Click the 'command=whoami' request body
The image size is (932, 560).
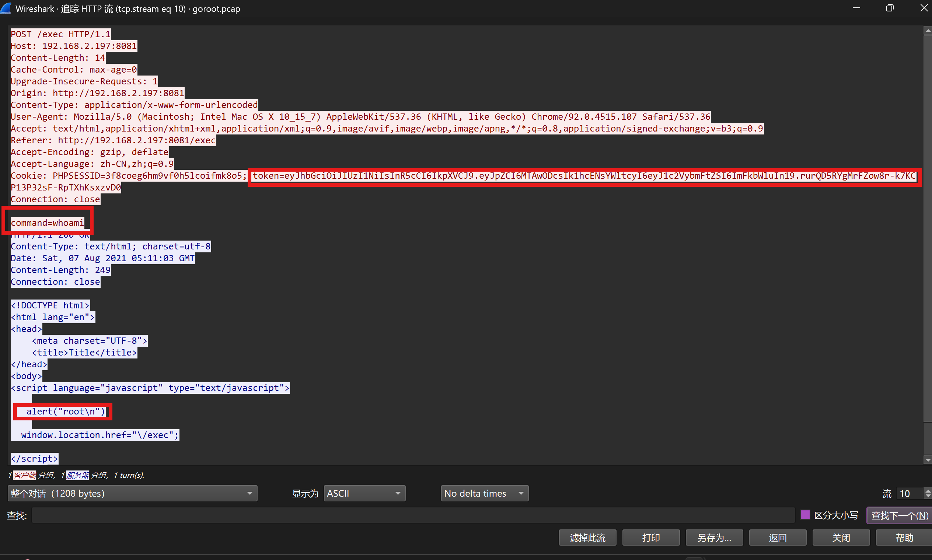pos(47,223)
